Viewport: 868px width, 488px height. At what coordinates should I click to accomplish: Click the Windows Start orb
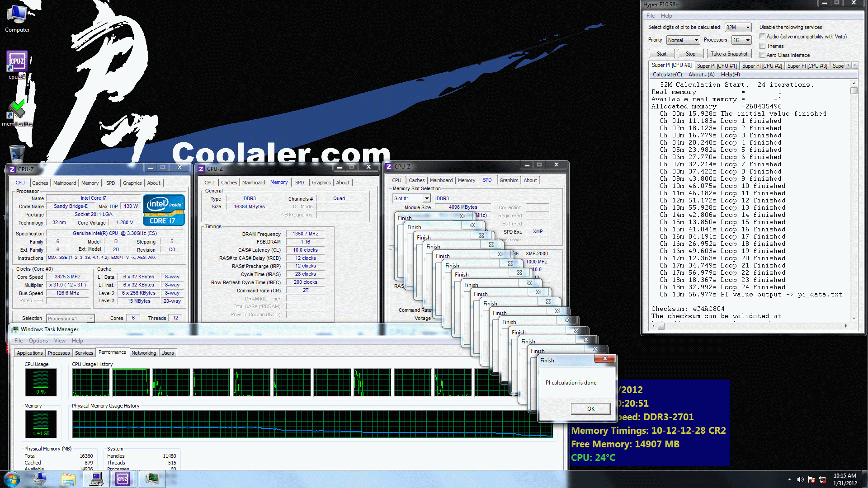pos(12,479)
